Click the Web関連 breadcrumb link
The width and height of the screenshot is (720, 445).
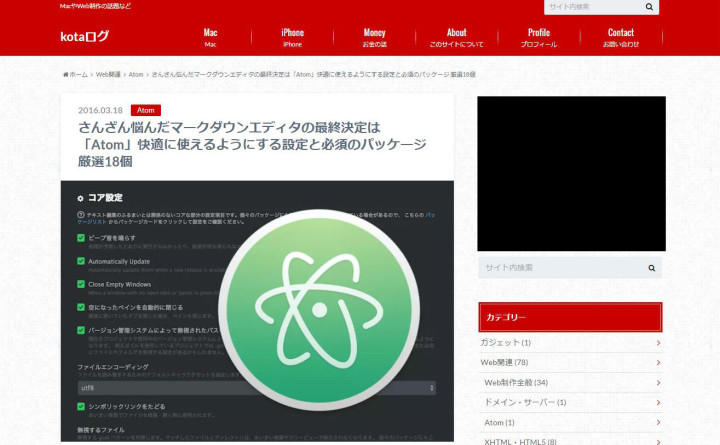coord(108,74)
